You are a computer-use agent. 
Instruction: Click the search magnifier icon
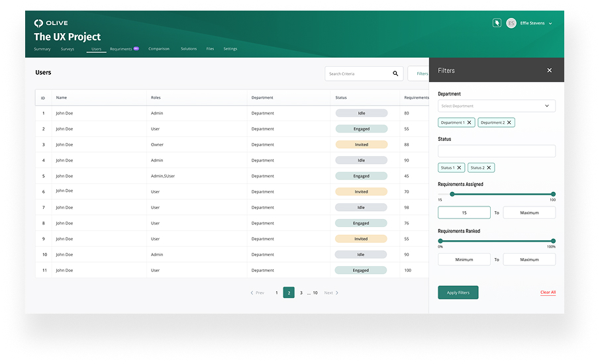(x=395, y=73)
